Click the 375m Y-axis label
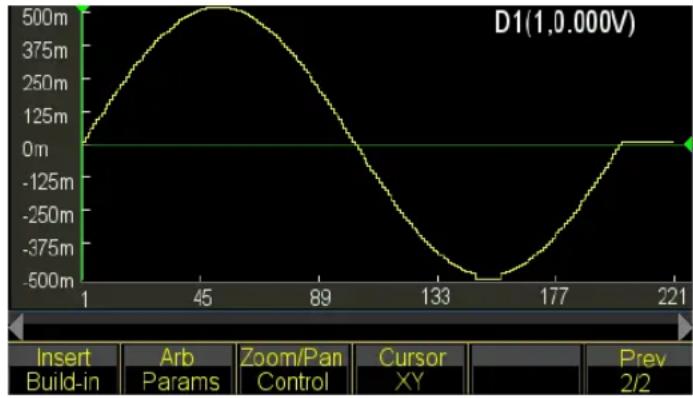Screen dimensions: 693x398 [45, 50]
